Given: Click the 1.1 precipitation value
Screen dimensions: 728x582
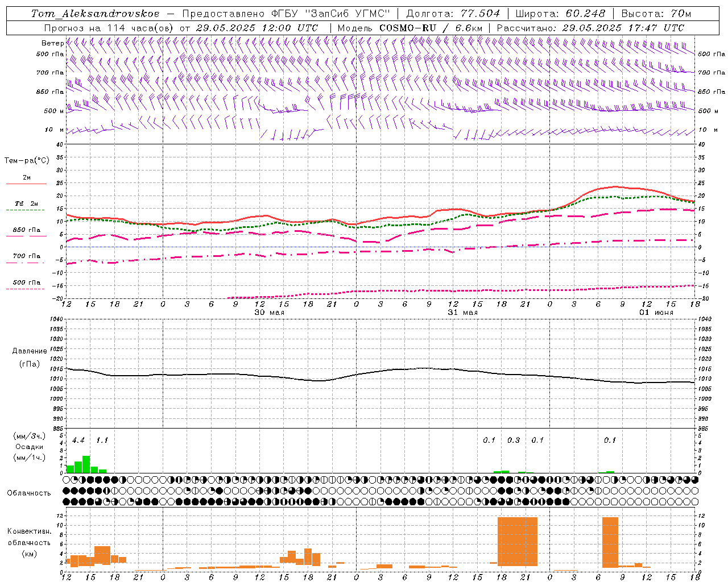Looking at the screenshot, I should pos(102,440).
